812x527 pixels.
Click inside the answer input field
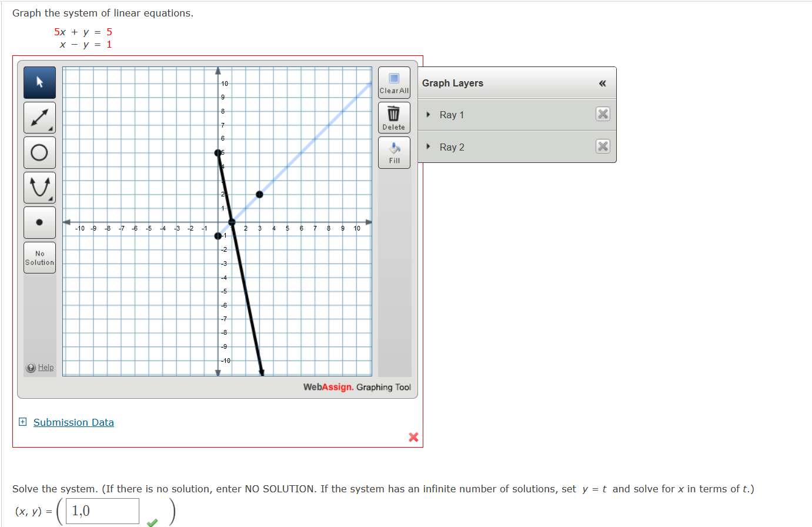[101, 511]
